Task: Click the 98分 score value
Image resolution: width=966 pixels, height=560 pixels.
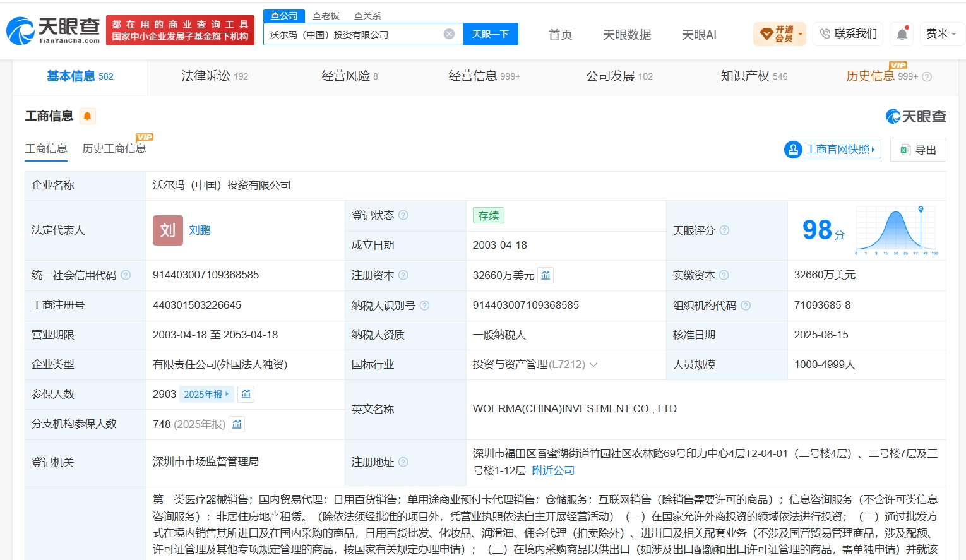Action: pyautogui.click(x=823, y=230)
